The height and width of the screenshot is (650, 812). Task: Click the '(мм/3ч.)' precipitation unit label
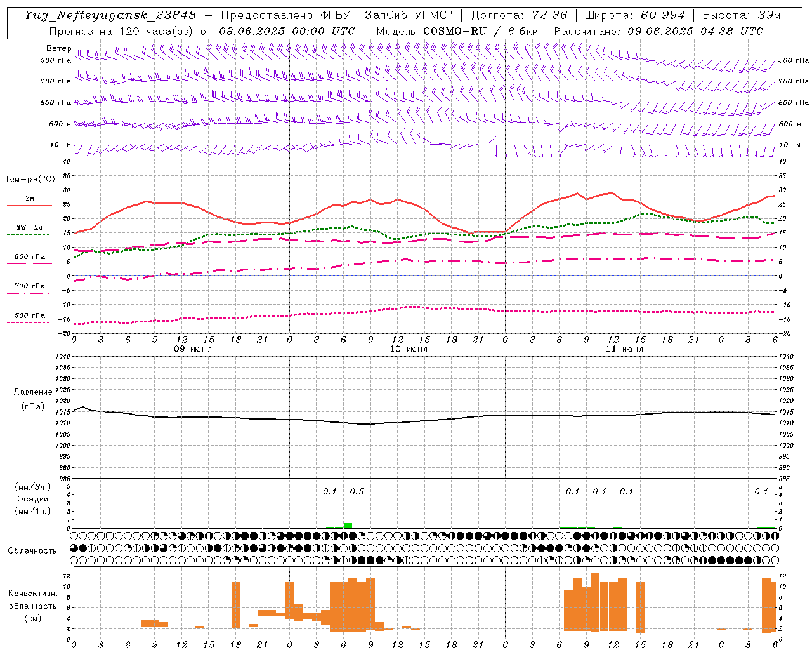33,487
